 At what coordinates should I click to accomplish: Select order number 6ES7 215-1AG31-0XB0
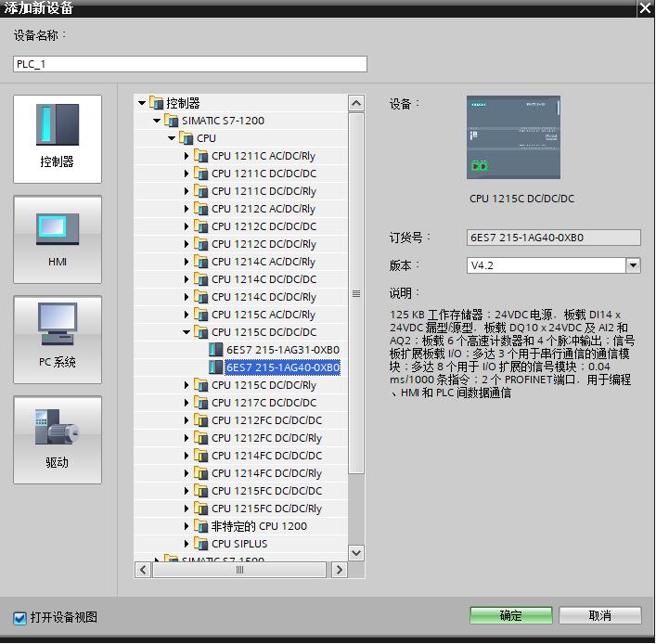point(283,350)
